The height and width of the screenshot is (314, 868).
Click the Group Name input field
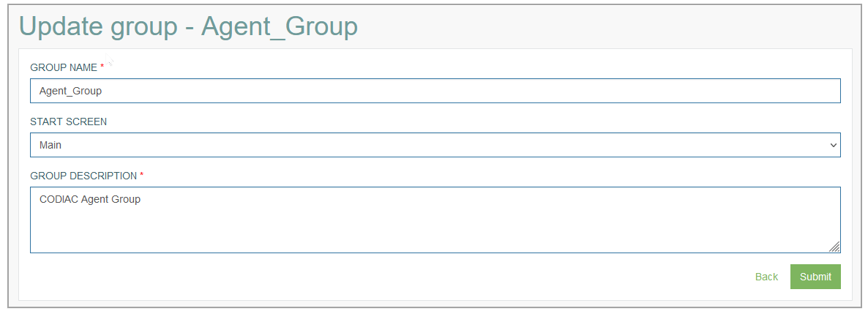pos(435,91)
